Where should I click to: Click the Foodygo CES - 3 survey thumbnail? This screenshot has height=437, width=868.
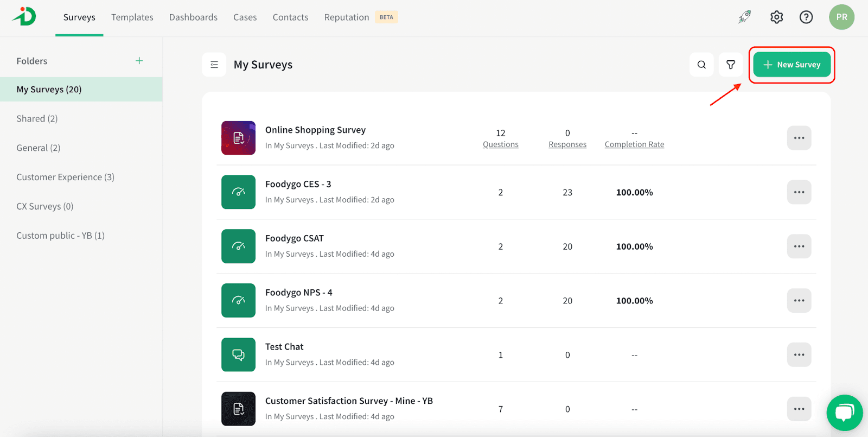point(238,192)
